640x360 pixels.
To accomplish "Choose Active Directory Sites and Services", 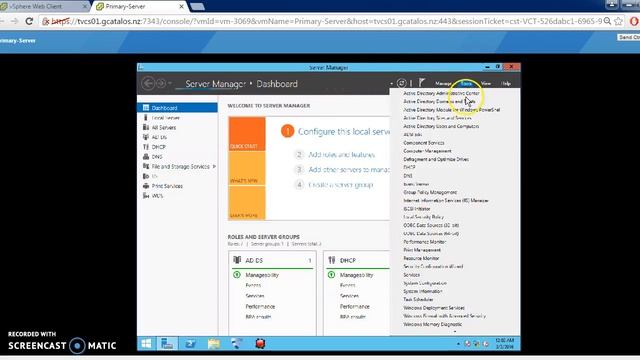I will point(437,118).
